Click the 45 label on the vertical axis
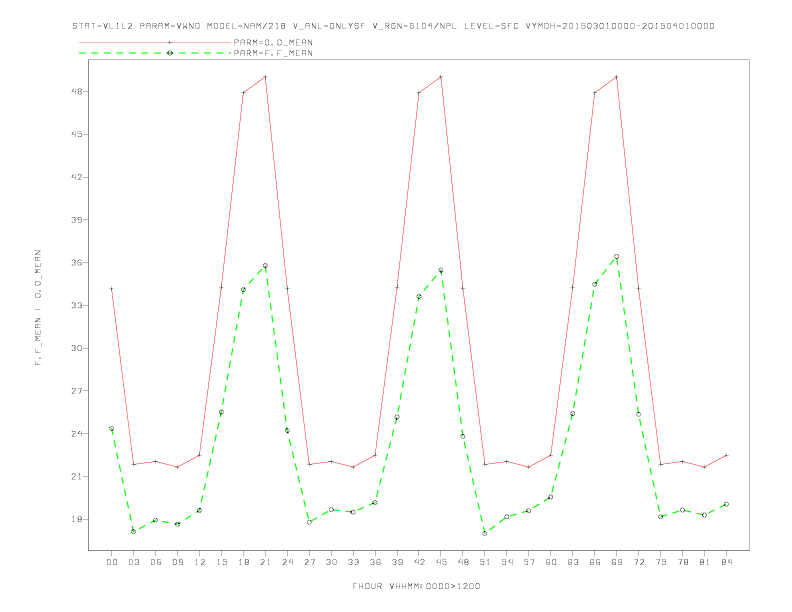The image size is (792, 612). point(78,134)
